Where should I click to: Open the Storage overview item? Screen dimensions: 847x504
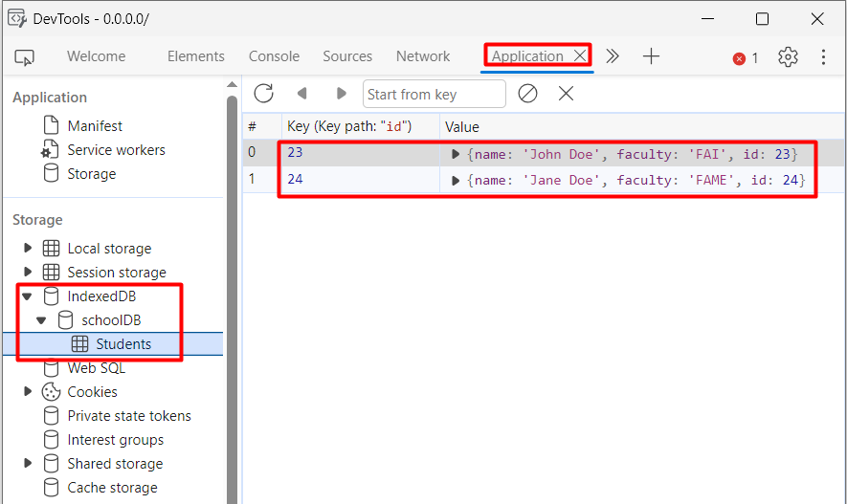[91, 174]
